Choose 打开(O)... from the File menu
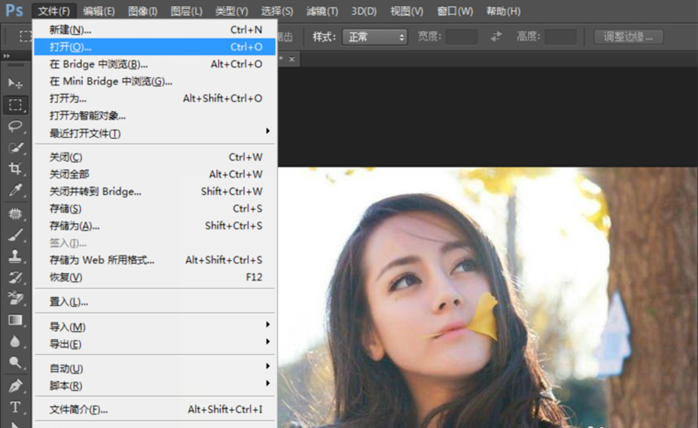This screenshot has width=698, height=428. [70, 47]
